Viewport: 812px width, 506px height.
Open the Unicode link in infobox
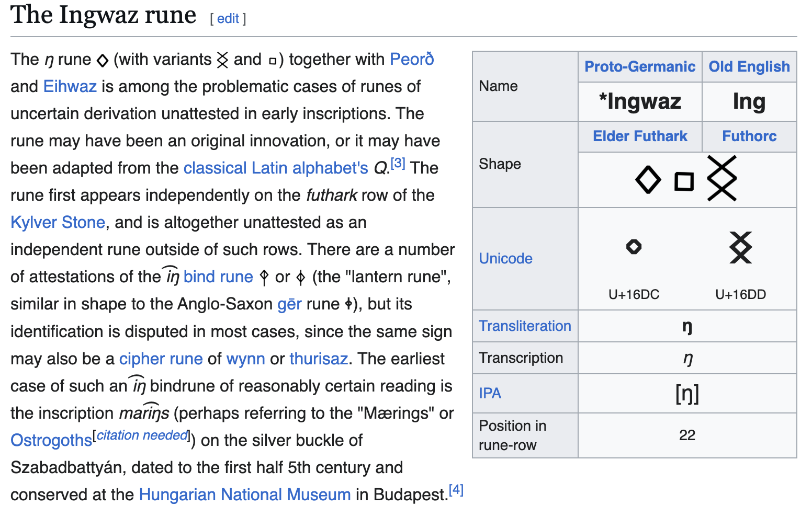coord(505,258)
